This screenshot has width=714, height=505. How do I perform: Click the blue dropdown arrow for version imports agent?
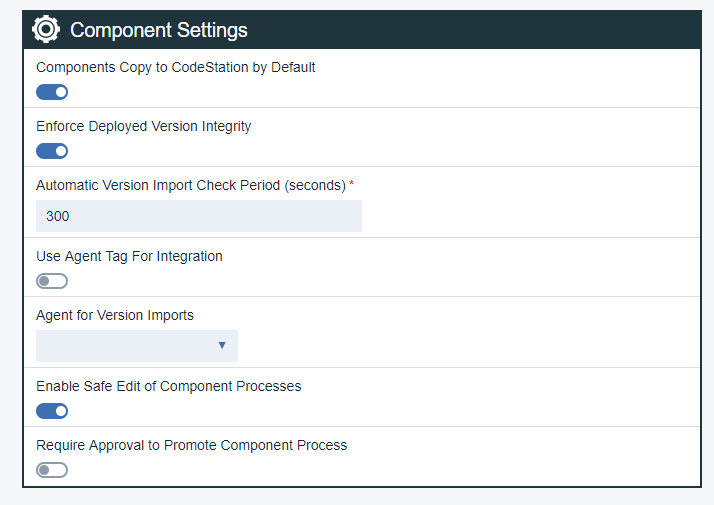(x=222, y=346)
